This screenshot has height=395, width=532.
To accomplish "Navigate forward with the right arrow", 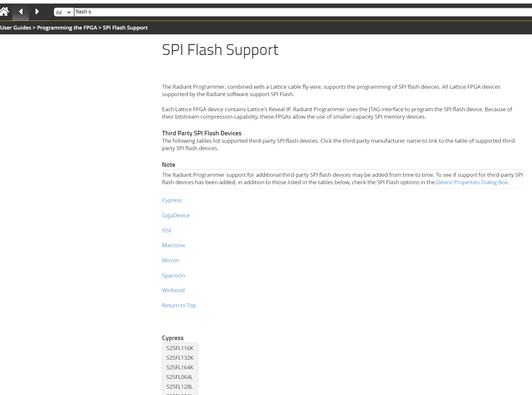I will [x=37, y=12].
